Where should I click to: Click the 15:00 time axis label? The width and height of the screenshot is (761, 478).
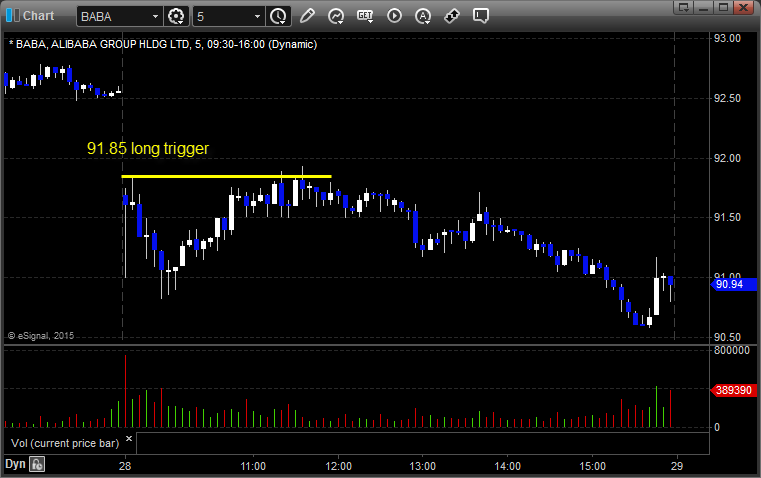click(593, 466)
